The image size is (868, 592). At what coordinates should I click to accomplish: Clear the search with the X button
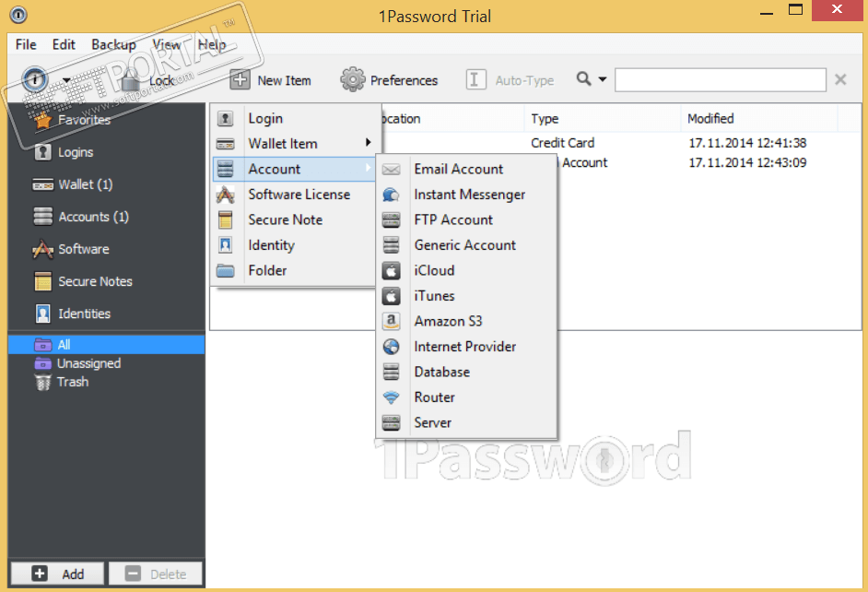[840, 79]
